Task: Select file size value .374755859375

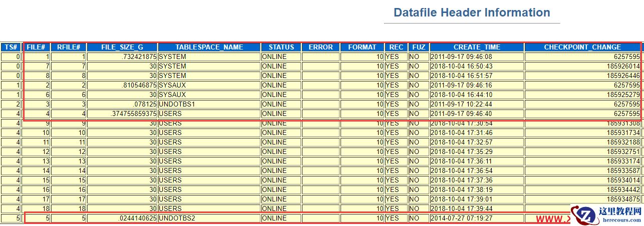Action: (x=134, y=113)
